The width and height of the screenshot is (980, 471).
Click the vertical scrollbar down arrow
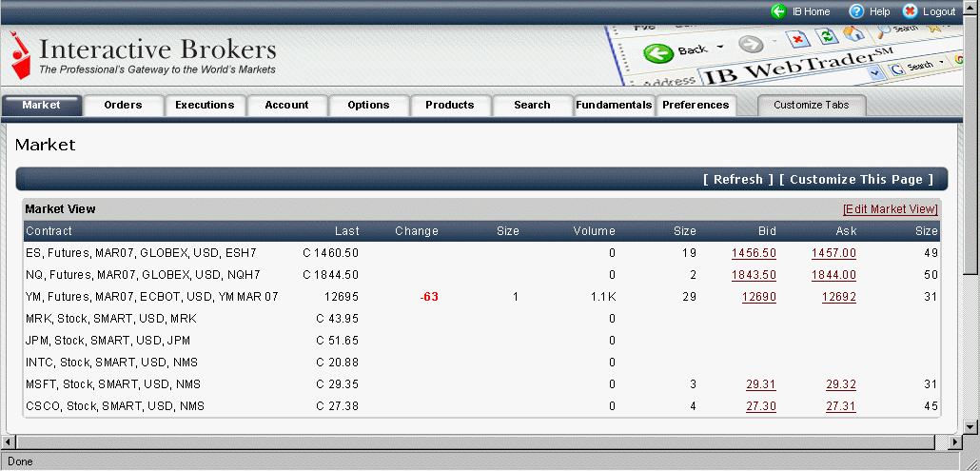pyautogui.click(x=970, y=427)
